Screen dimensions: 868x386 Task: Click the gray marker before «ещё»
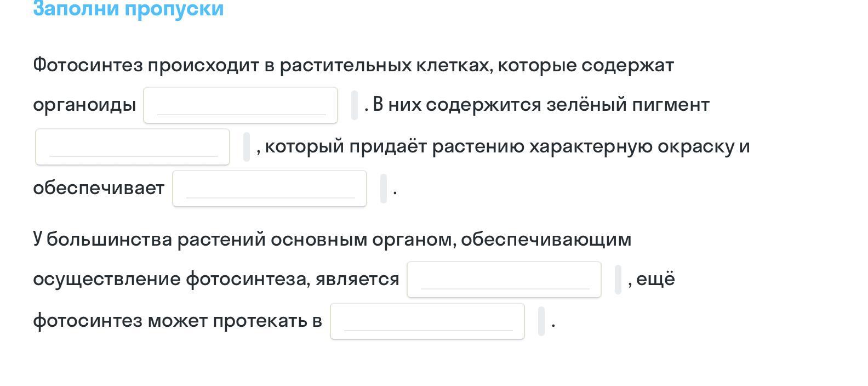[x=618, y=280]
